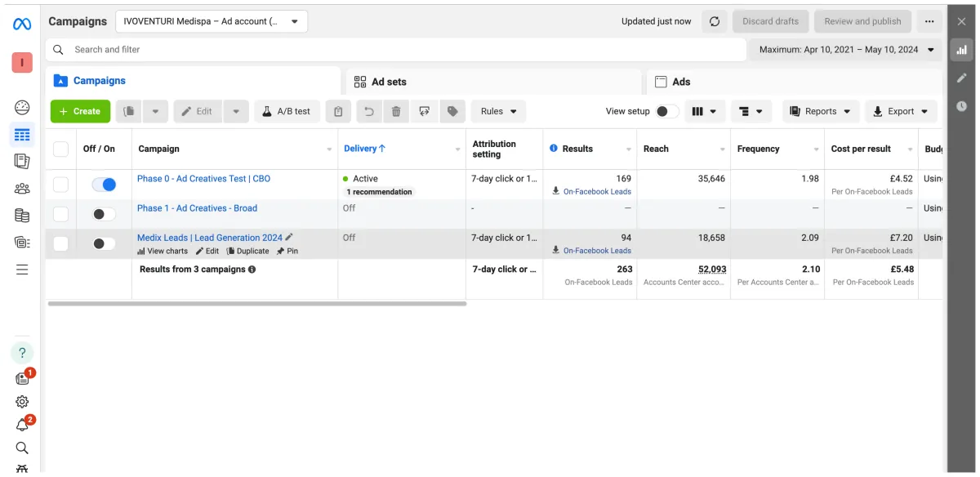This screenshot has height=477, width=980.
Task: Open the breakdown dropdown
Action: tap(751, 111)
